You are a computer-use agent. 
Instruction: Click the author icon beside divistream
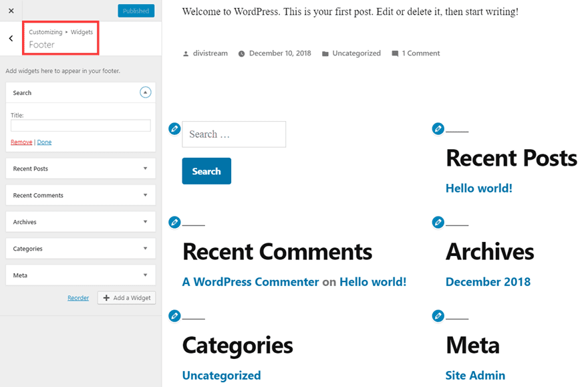(x=186, y=53)
